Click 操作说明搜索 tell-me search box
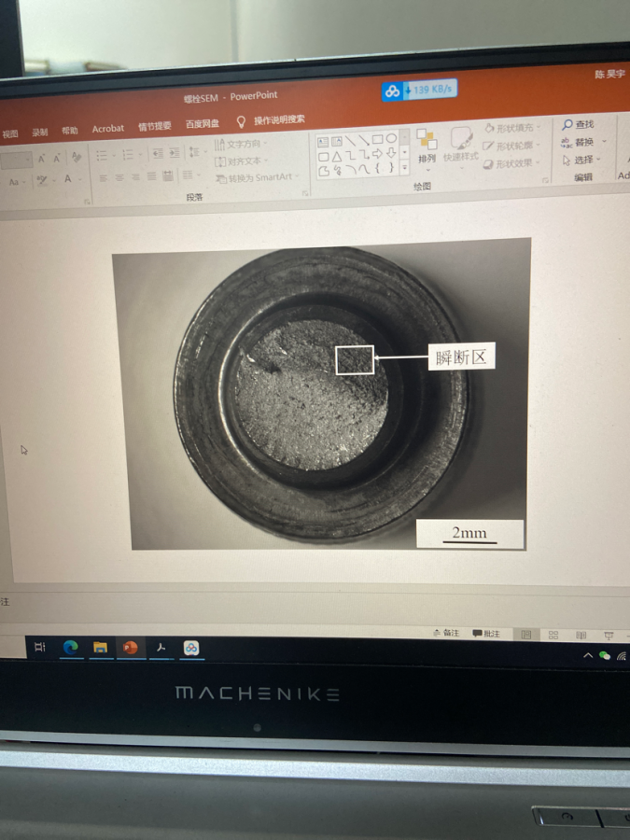This screenshot has width=630, height=840. click(279, 119)
